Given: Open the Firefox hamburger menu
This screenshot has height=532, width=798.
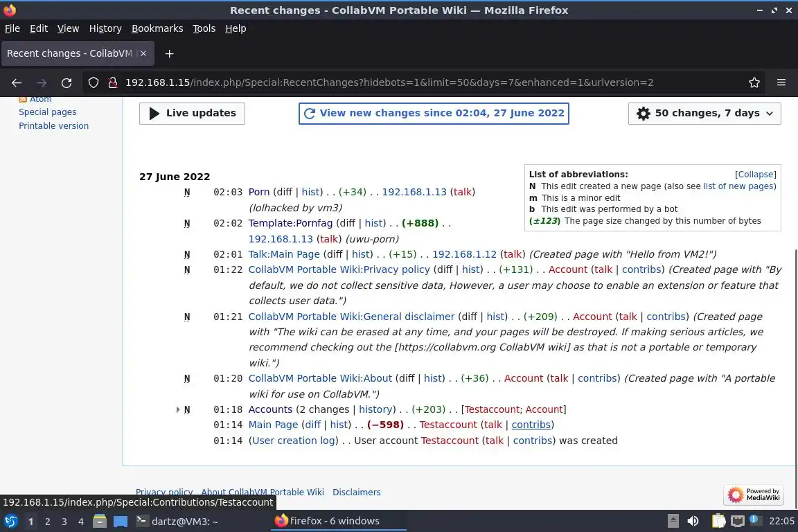Looking at the screenshot, I should 781,82.
